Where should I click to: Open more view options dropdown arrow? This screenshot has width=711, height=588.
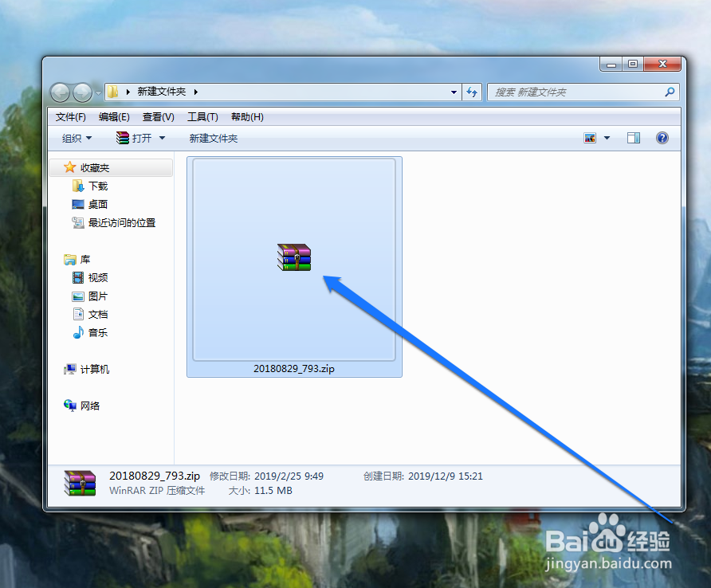click(x=607, y=138)
